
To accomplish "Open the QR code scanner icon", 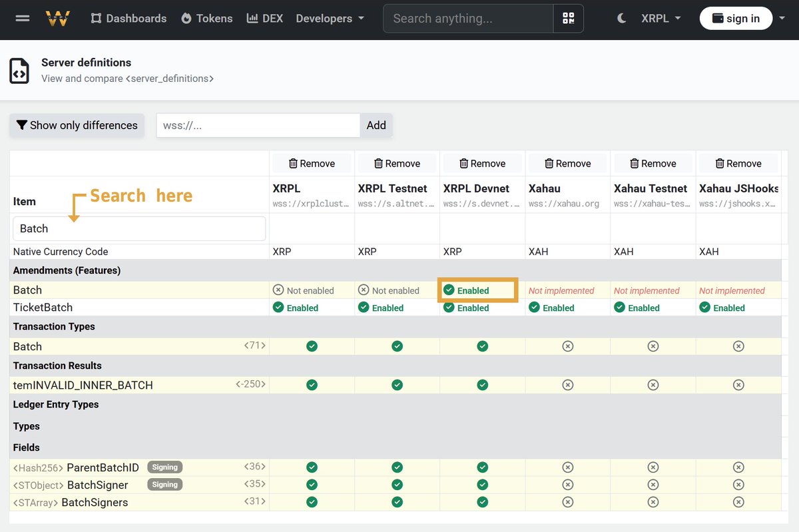I will 568,19.
